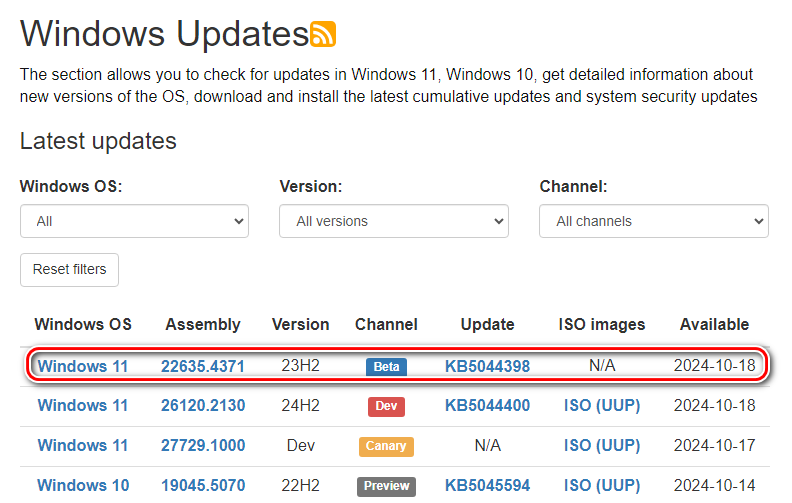Click the Update column header
The height and width of the screenshot is (503, 792).
pyautogui.click(x=487, y=324)
